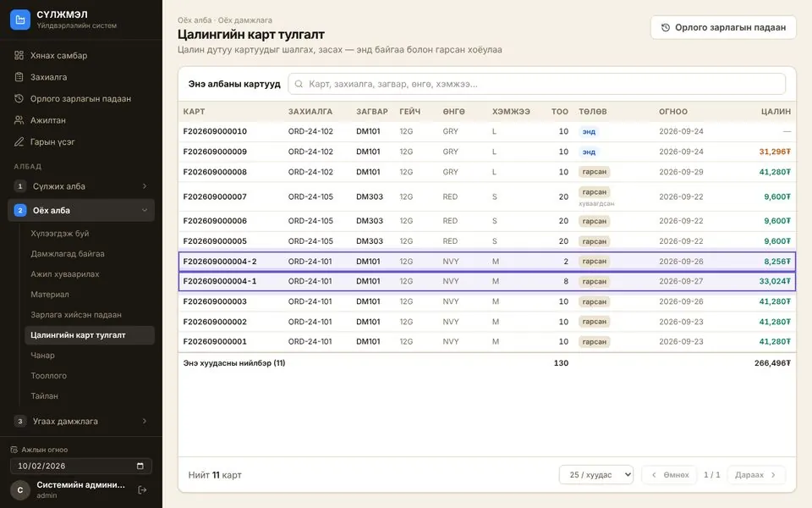Select card row F202609000010
This screenshot has width=812, height=508.
coord(487,132)
